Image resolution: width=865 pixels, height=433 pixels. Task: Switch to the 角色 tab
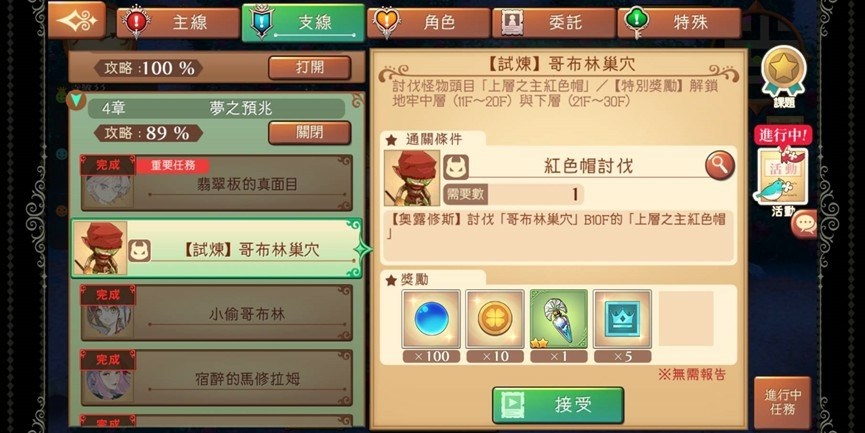coord(428,23)
